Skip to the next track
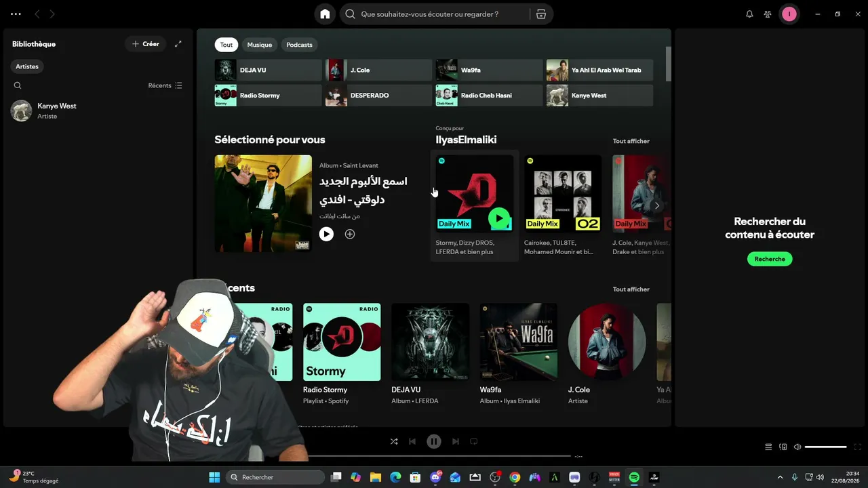This screenshot has height=488, width=868. 456,442
